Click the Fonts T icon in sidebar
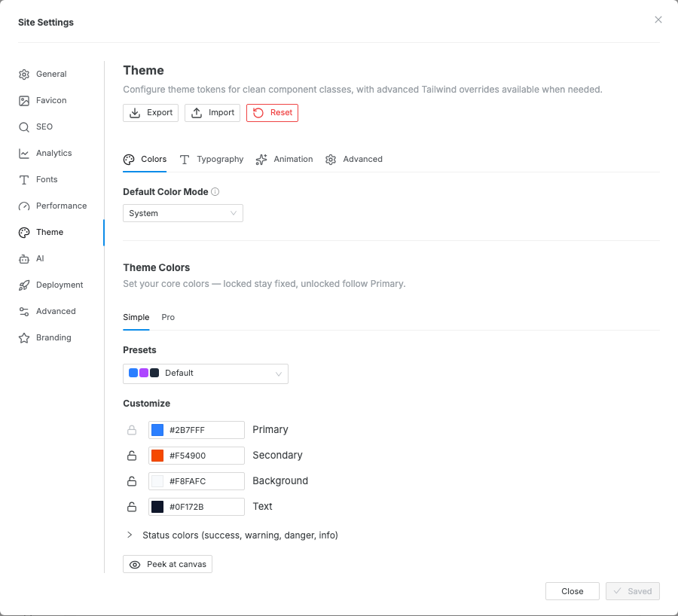678x616 pixels. (24, 180)
